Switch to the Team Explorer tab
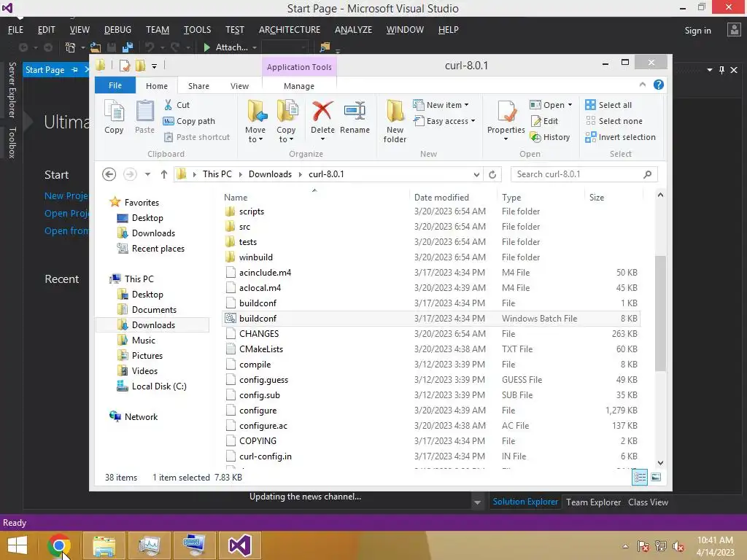The height and width of the screenshot is (560, 747). point(594,502)
